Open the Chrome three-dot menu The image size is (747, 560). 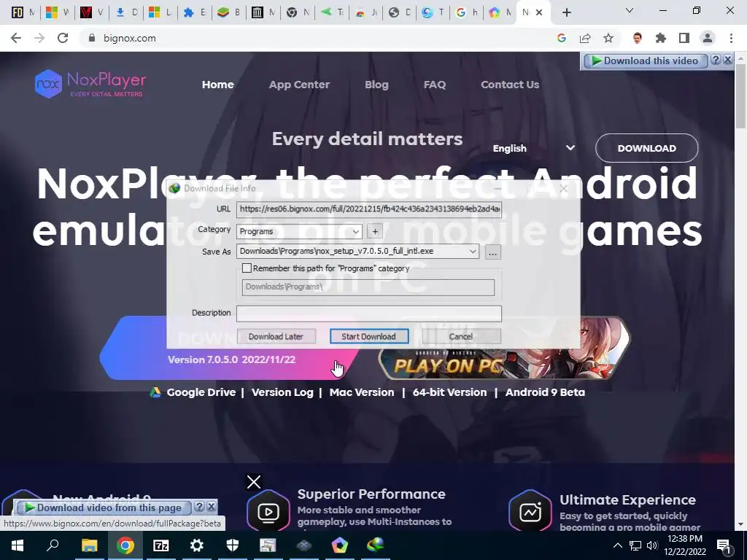731,38
